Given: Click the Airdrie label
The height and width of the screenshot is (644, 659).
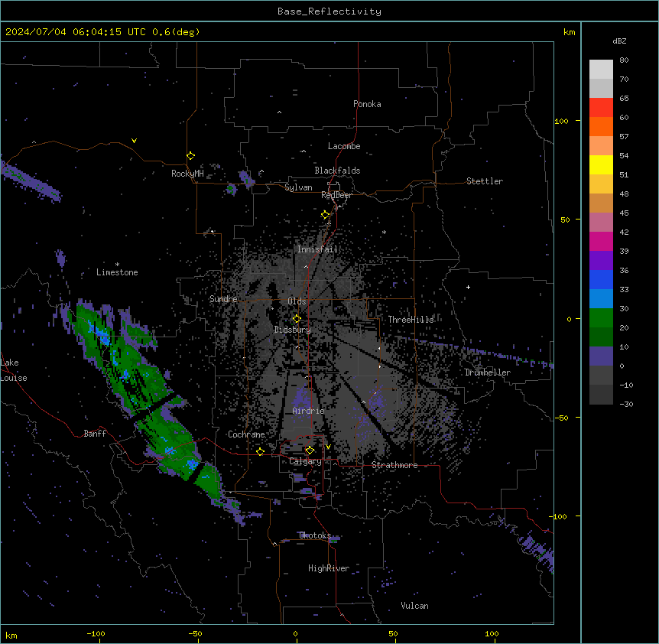Looking at the screenshot, I should 308,411.
